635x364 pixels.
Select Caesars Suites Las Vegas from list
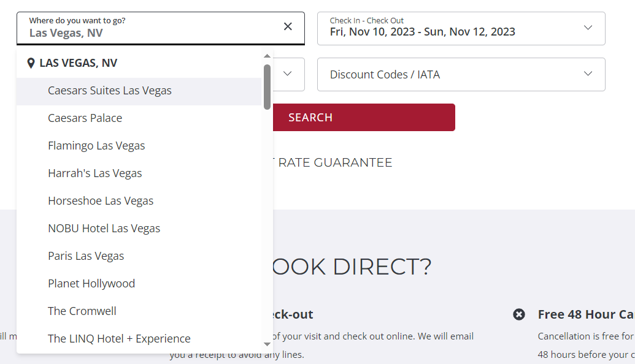point(110,91)
